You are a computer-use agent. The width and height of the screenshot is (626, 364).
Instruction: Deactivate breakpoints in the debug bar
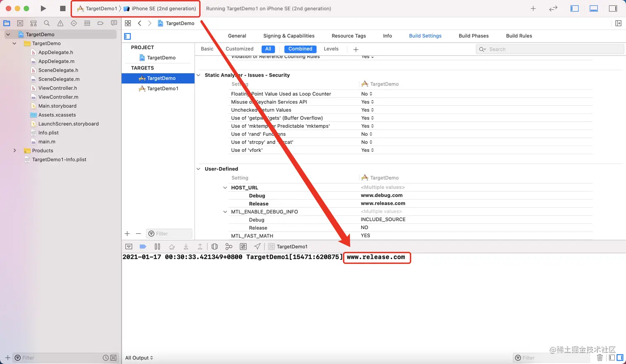coord(143,247)
